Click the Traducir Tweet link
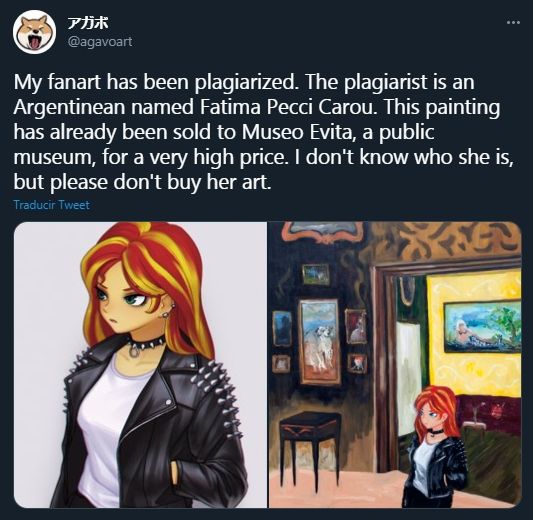 51,205
